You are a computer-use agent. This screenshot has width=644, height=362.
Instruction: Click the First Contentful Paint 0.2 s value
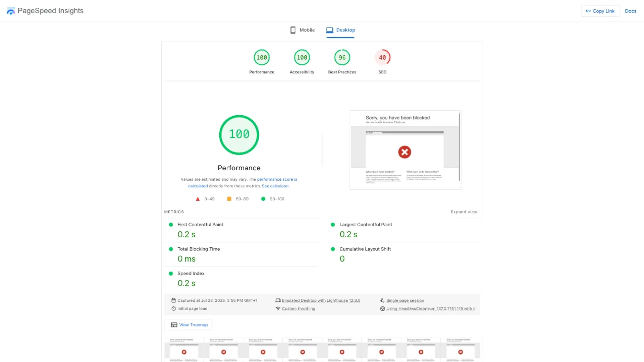[x=186, y=234]
